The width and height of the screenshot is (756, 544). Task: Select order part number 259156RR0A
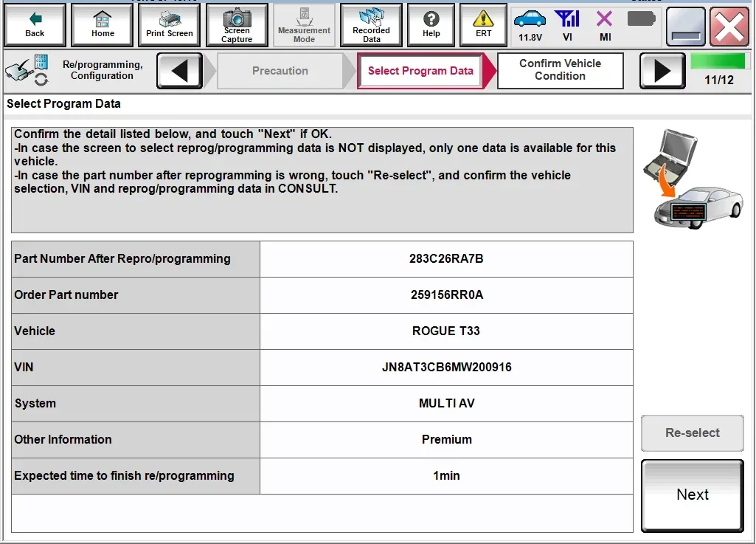pos(446,295)
